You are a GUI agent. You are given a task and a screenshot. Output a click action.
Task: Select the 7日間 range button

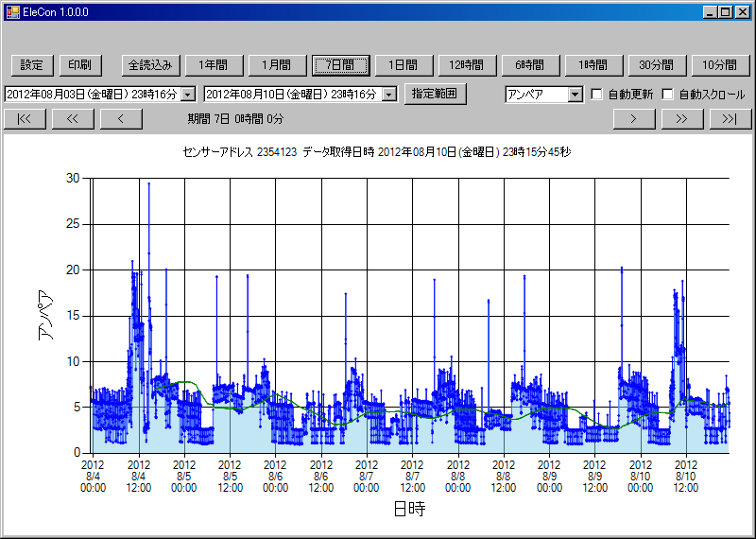pyautogui.click(x=341, y=65)
